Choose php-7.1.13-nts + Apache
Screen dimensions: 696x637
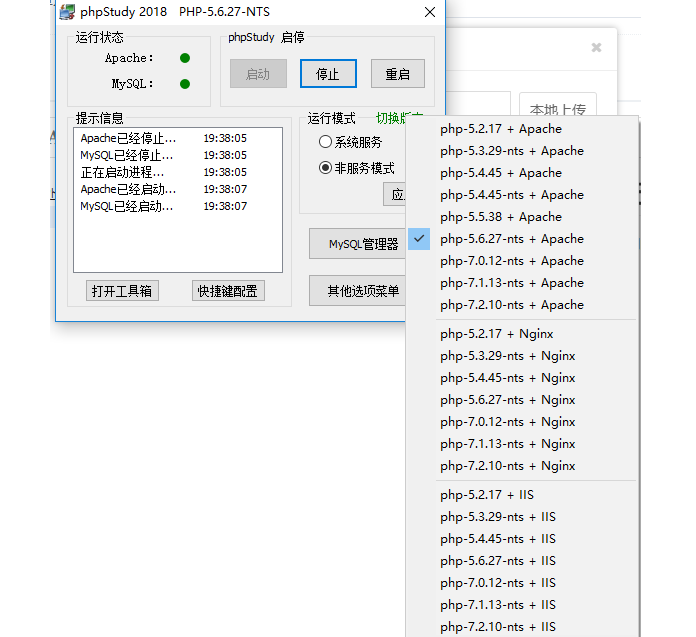tap(522, 283)
